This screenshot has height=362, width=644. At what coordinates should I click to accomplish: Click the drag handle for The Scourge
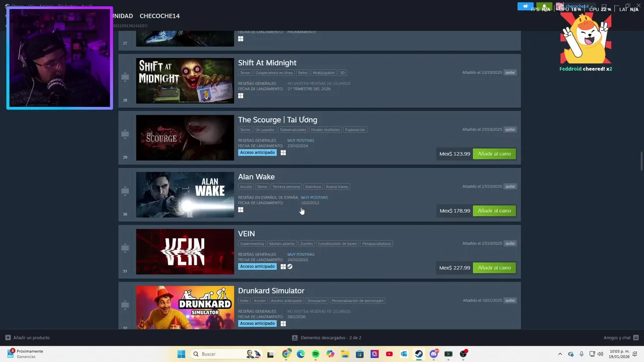pos(125,134)
